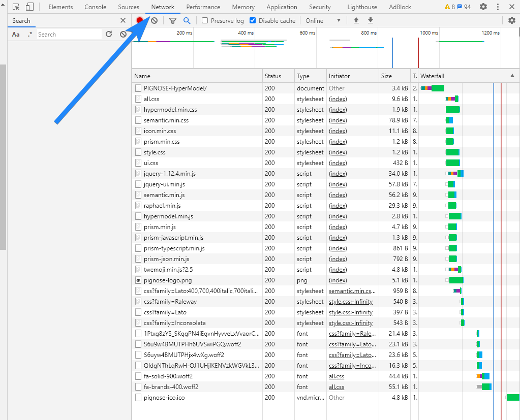Sort requests by Status column
This screenshot has height=420, width=520.
point(278,76)
